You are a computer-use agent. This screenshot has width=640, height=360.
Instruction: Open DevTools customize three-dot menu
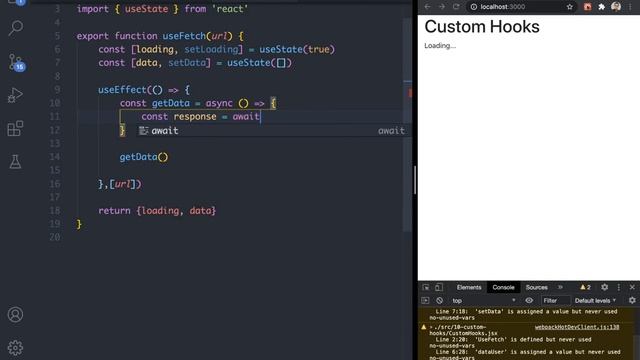pyautogui.click(x=619, y=287)
